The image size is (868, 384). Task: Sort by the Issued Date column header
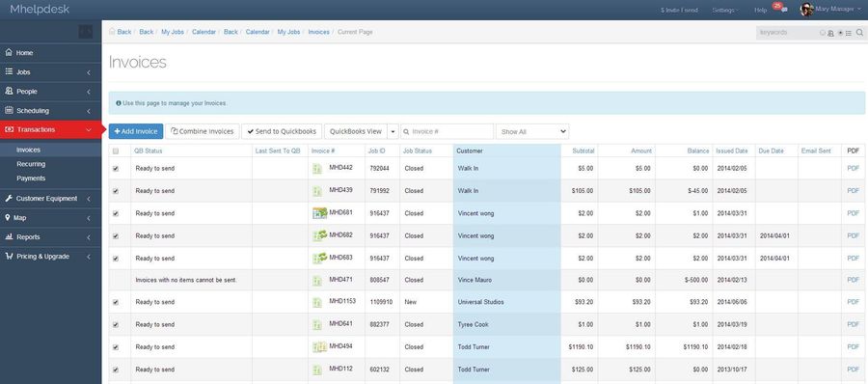click(x=731, y=151)
